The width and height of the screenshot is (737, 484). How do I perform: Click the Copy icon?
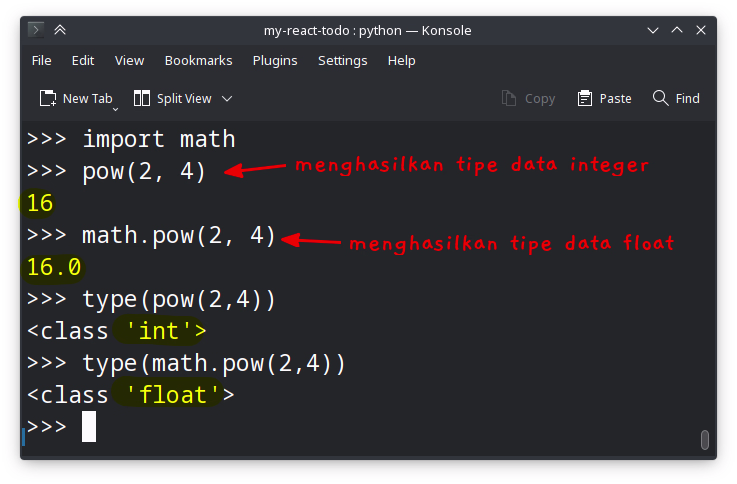pos(509,98)
